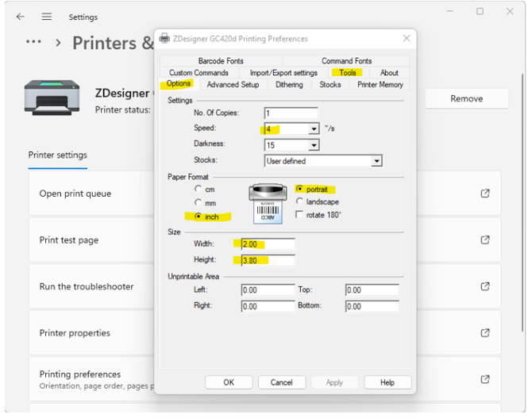
Task: Open external link icon for Printer properties
Action: [485, 332]
